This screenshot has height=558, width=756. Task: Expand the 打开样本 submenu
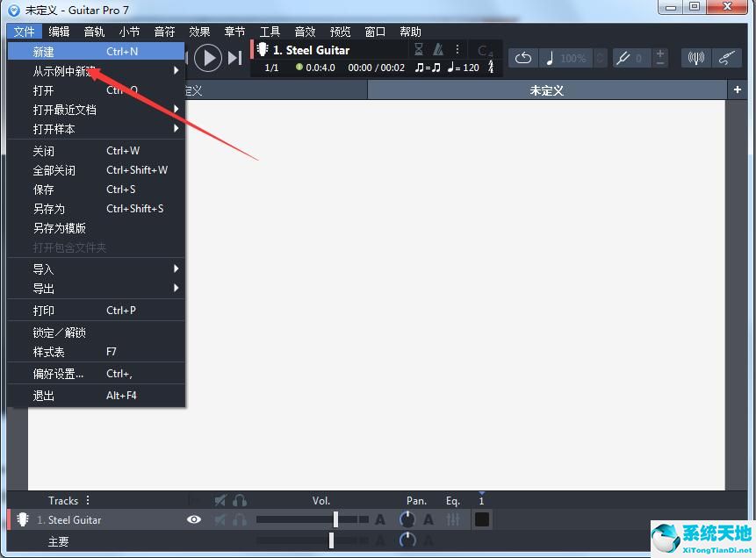(x=97, y=129)
